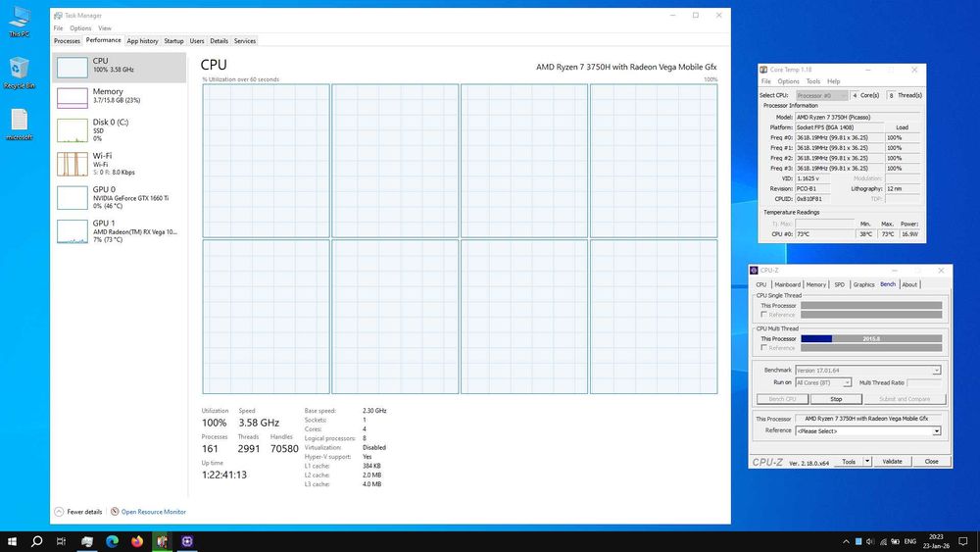The image size is (980, 552).
Task: Open Select CPU Processor #0 dropdown
Action: (x=822, y=96)
